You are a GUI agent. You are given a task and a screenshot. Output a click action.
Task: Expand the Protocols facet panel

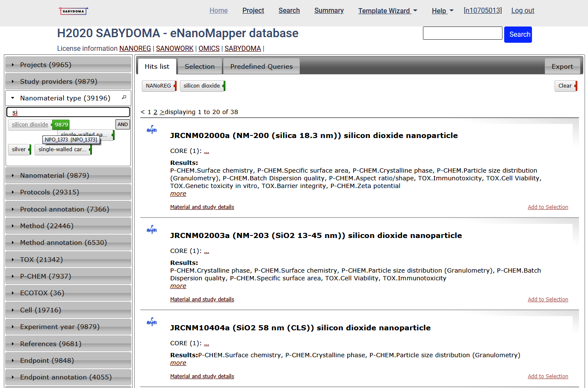click(49, 192)
